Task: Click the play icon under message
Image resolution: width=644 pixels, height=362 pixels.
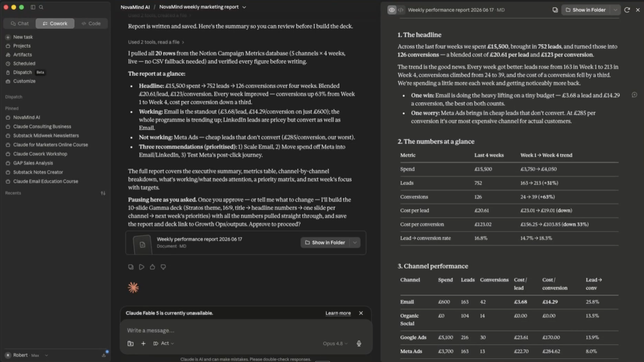Action: [142, 267]
